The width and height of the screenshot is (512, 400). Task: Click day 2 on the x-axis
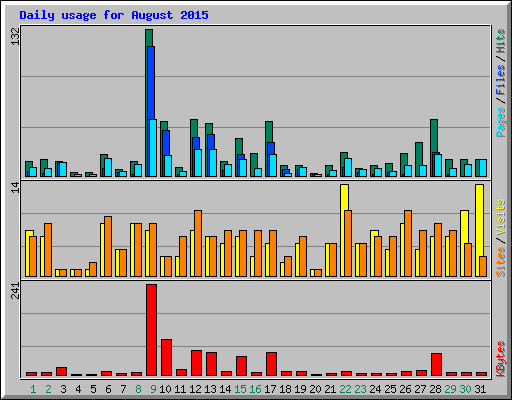tap(48, 389)
